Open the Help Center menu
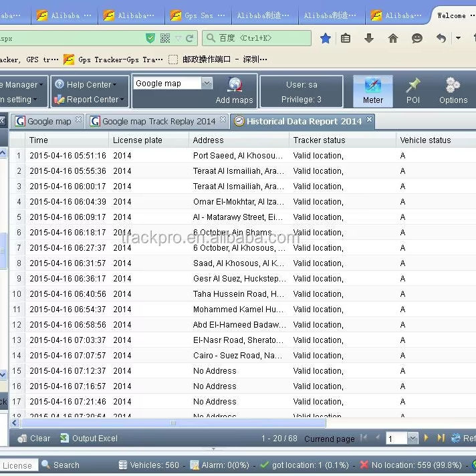 click(x=86, y=84)
